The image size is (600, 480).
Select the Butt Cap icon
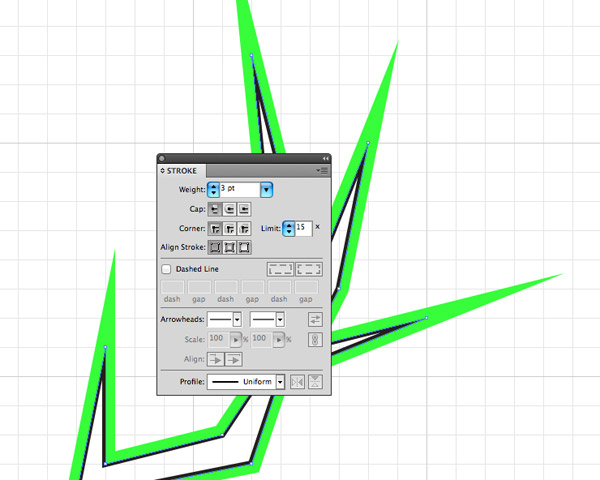tap(215, 209)
